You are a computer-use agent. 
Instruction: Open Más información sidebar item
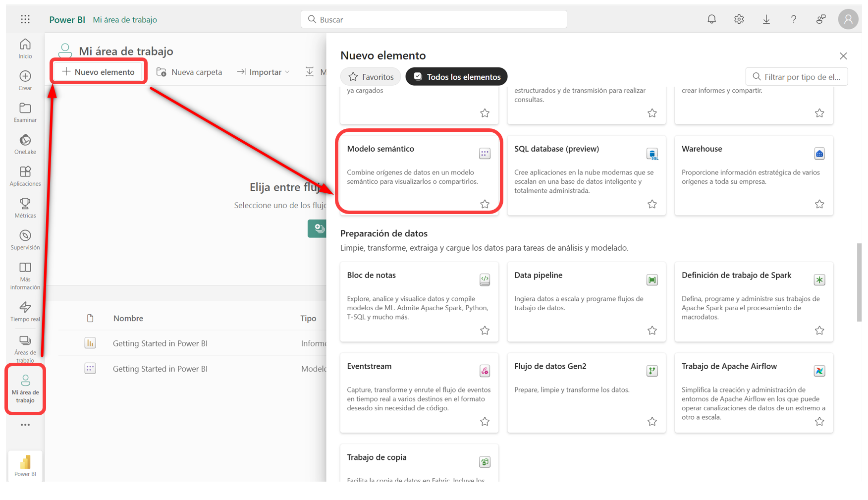point(25,276)
